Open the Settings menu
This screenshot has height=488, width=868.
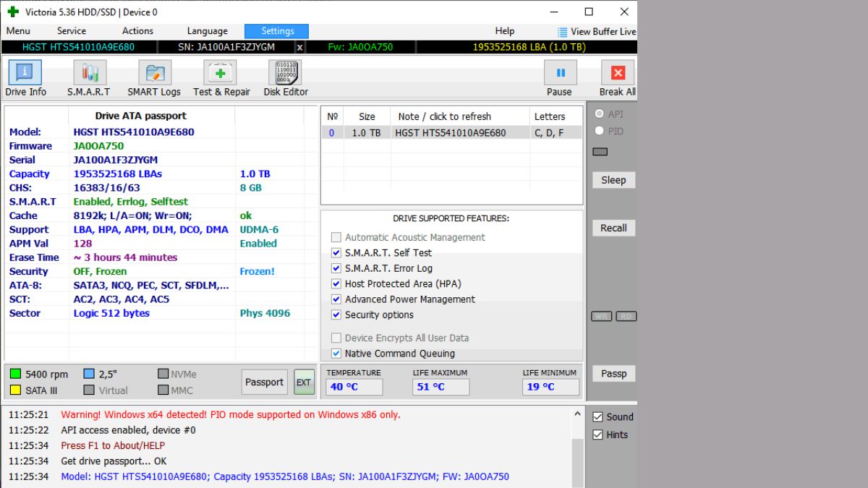click(277, 31)
